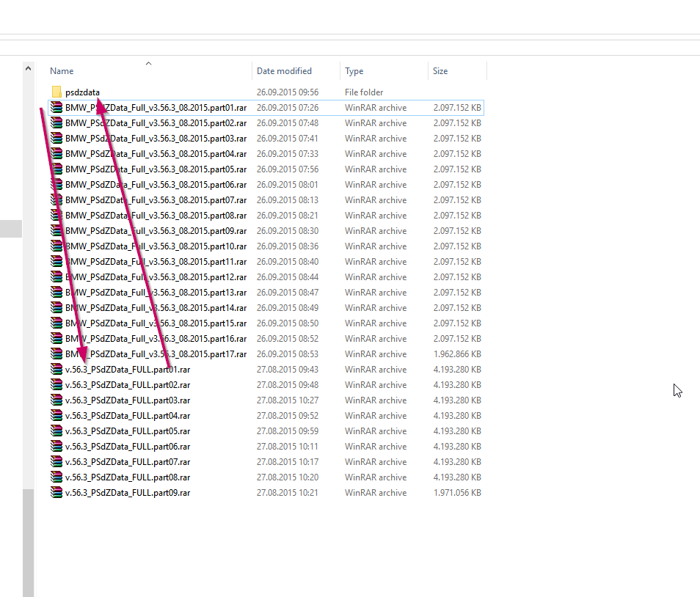The image size is (700, 597).
Task: Select BMW_PSdZData_Full_v3.56.3_08.2015.part08.rar
Action: coord(156,215)
